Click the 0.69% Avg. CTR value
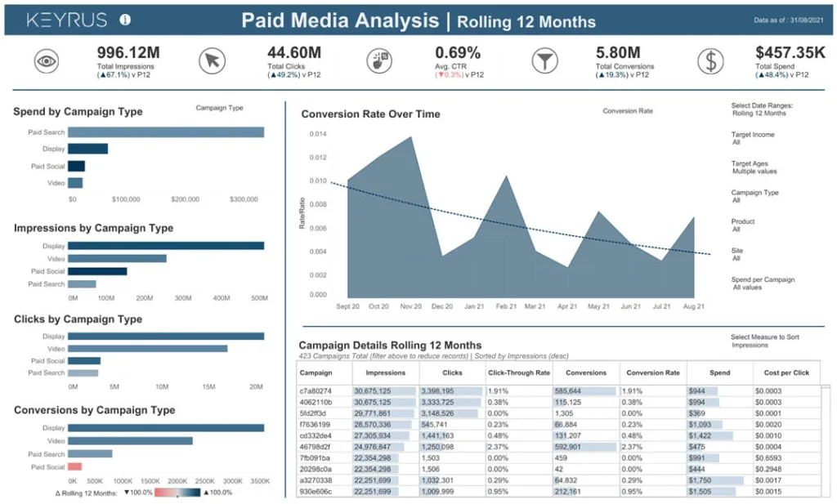The width and height of the screenshot is (837, 504). pyautogui.click(x=458, y=53)
